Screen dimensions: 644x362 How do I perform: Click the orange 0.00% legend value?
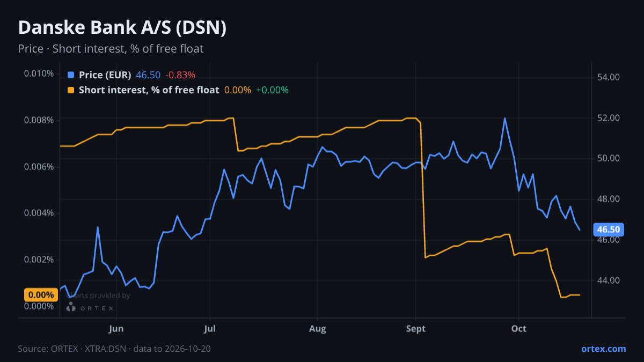coord(238,90)
